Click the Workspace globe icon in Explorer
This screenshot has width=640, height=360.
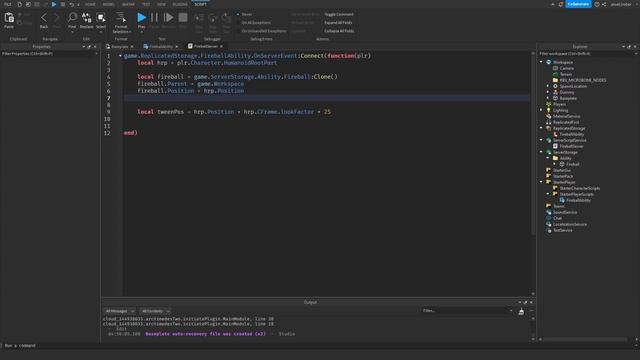549,62
